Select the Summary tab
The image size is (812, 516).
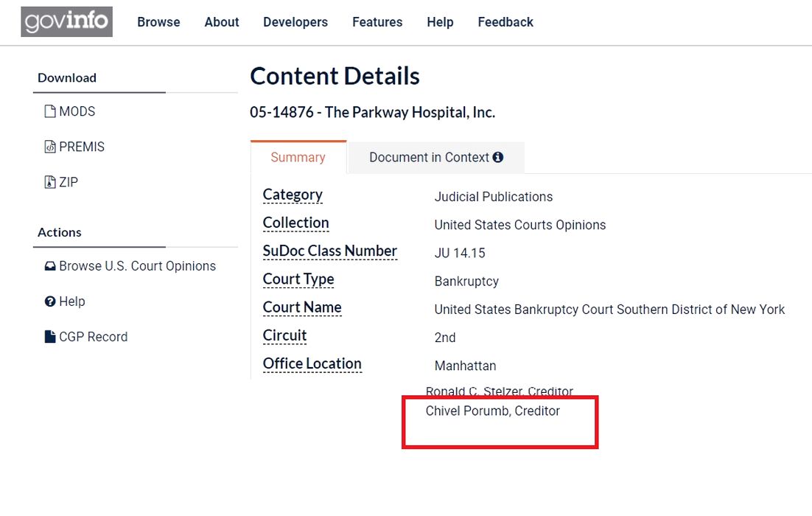tap(298, 157)
